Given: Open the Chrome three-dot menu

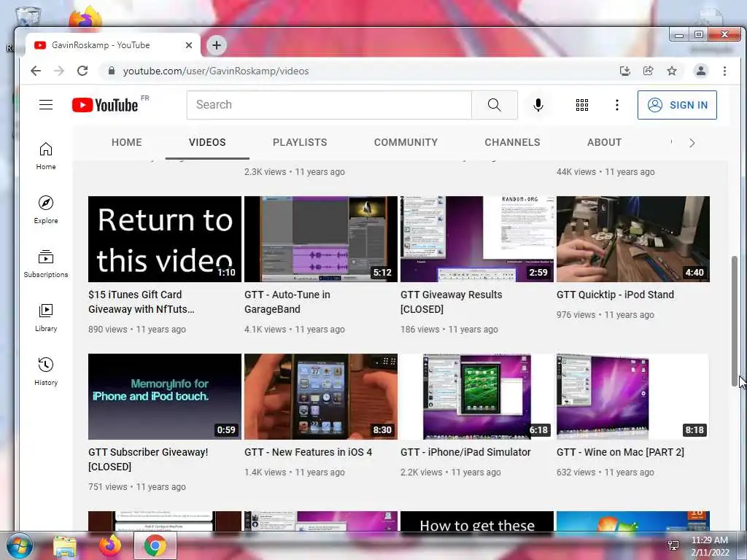Looking at the screenshot, I should tap(724, 71).
